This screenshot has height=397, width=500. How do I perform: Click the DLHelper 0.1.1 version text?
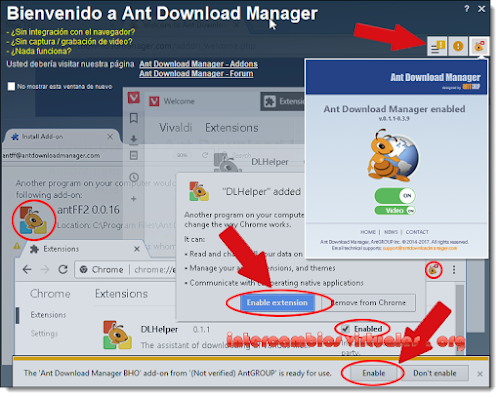point(201,330)
